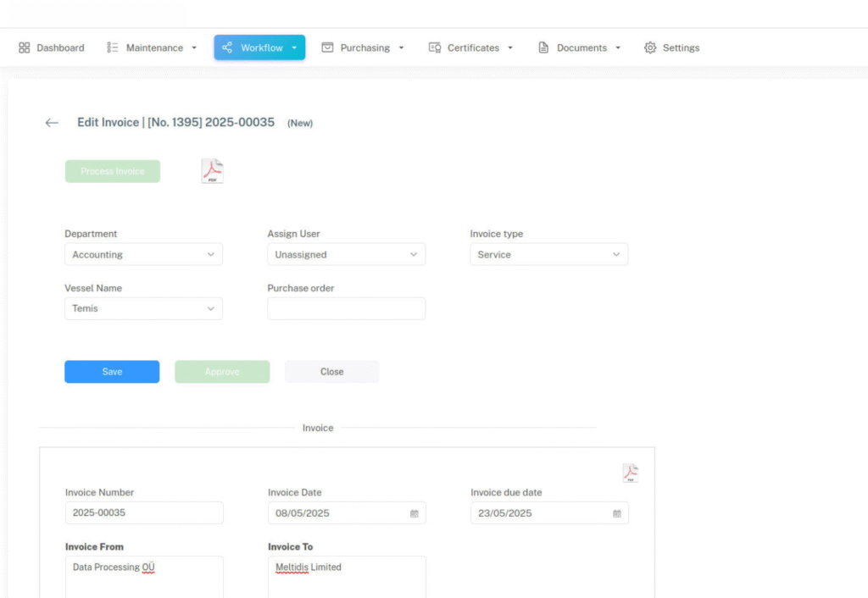Open the PDF icon next to Process Invoice
The image size is (868, 598).
212,171
